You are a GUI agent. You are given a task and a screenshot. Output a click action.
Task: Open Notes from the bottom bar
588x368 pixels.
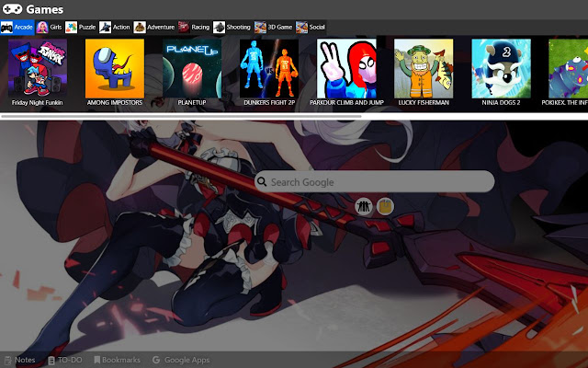point(20,360)
